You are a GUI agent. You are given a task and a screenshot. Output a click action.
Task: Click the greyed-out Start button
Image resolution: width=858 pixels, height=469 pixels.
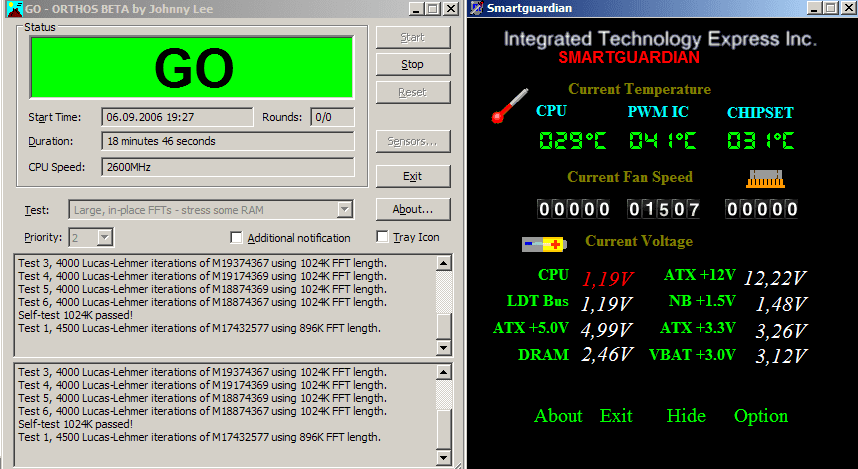(x=413, y=37)
